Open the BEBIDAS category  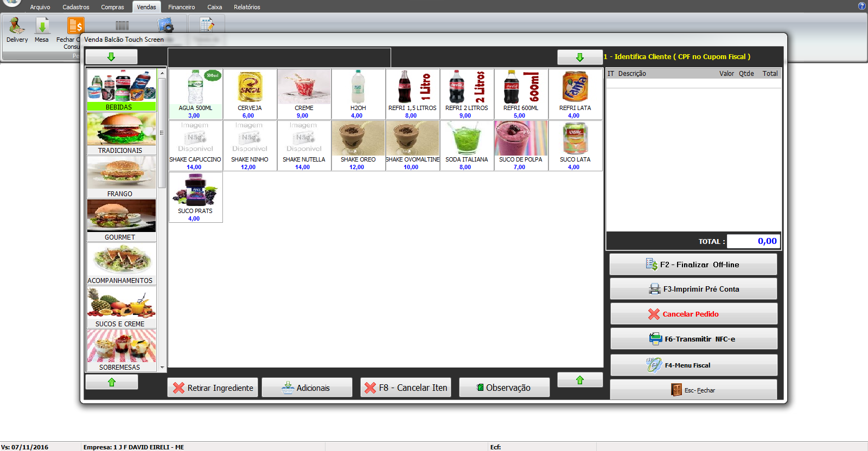pyautogui.click(x=122, y=90)
